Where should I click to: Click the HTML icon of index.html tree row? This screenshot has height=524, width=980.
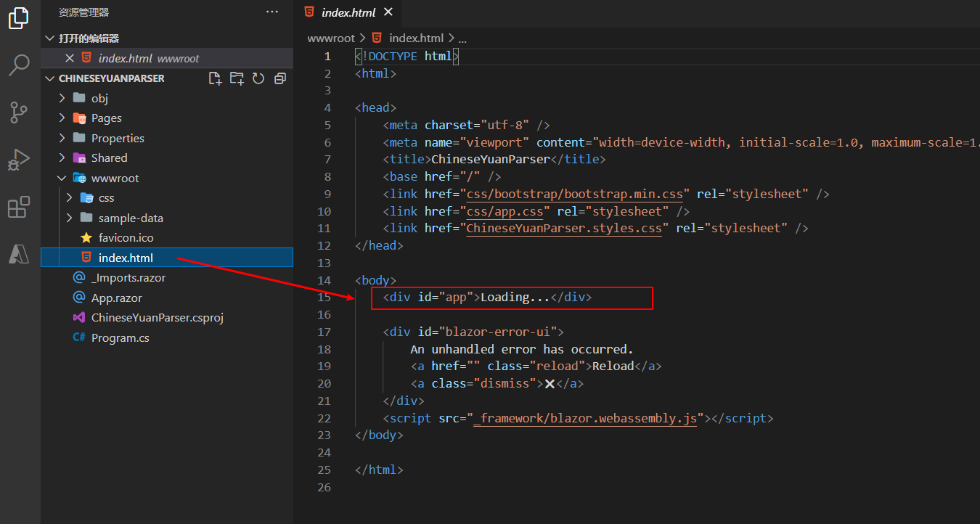pyautogui.click(x=86, y=258)
